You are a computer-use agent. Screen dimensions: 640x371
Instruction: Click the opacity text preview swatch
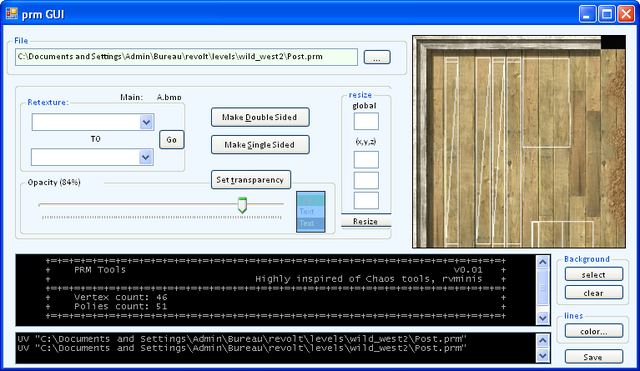click(x=311, y=212)
